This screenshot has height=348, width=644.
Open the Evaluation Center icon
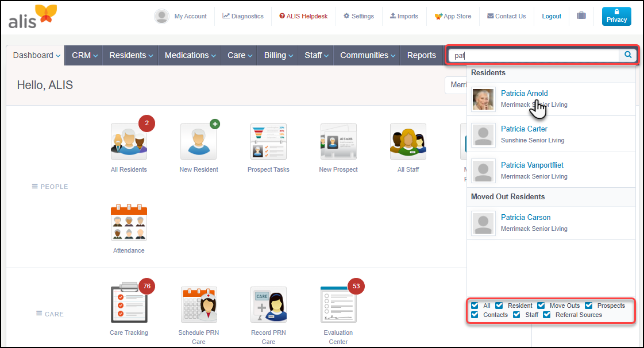click(338, 304)
